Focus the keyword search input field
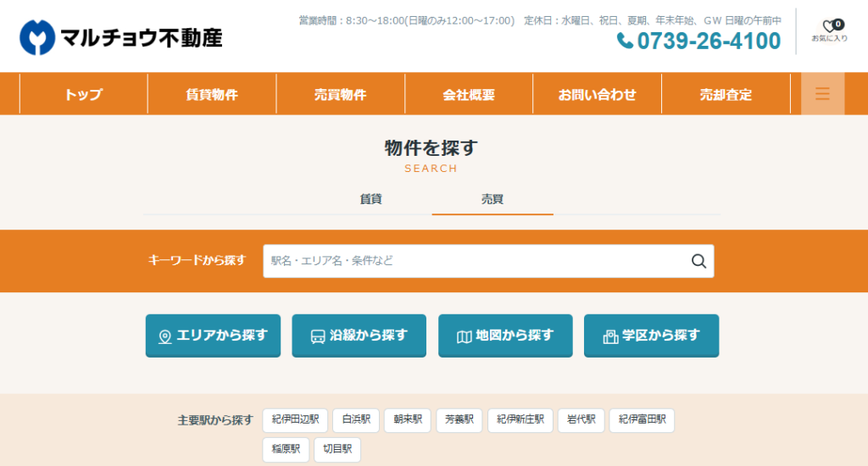The width and height of the screenshot is (868, 466). (475, 261)
